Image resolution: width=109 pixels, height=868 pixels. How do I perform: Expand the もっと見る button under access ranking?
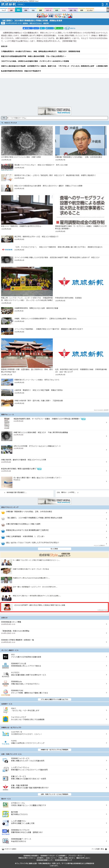click(55, 549)
